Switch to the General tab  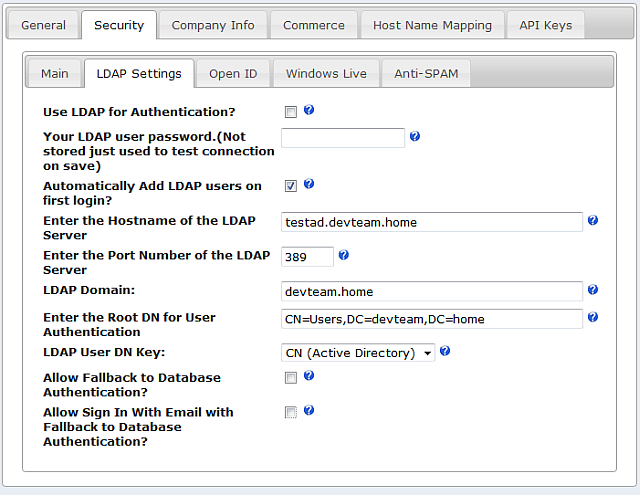click(44, 25)
